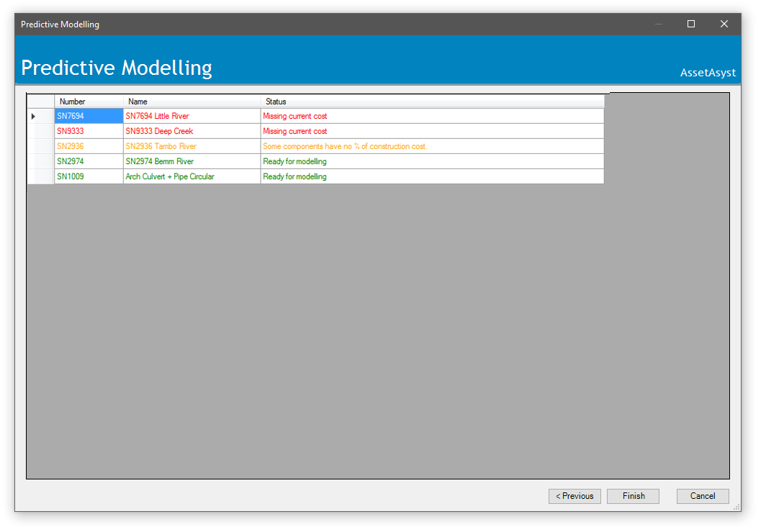Screen dimensions: 766x532
Task: Select Arch Culvert + Pipe Circular cell
Action: 191,176
